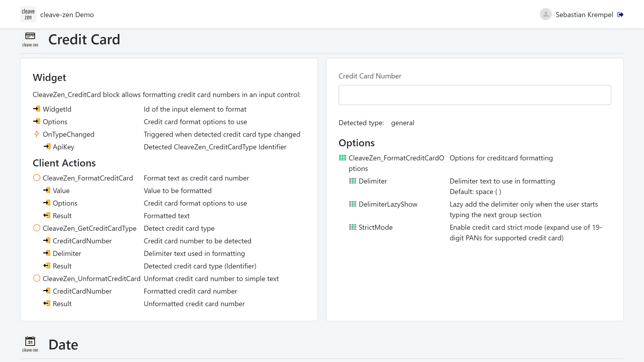Click the grid icon next to DelimiterLazyShow
This screenshot has height=362, width=644.
click(x=353, y=204)
